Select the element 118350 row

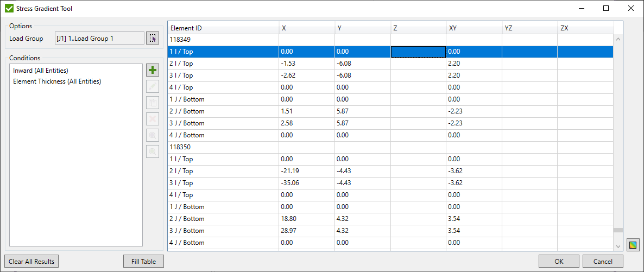click(x=223, y=147)
